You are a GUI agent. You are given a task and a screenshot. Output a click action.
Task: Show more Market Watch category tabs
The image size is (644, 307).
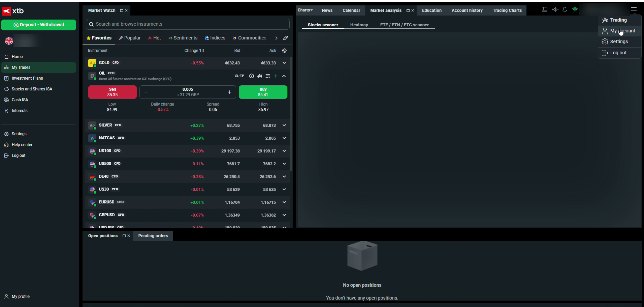point(276,38)
